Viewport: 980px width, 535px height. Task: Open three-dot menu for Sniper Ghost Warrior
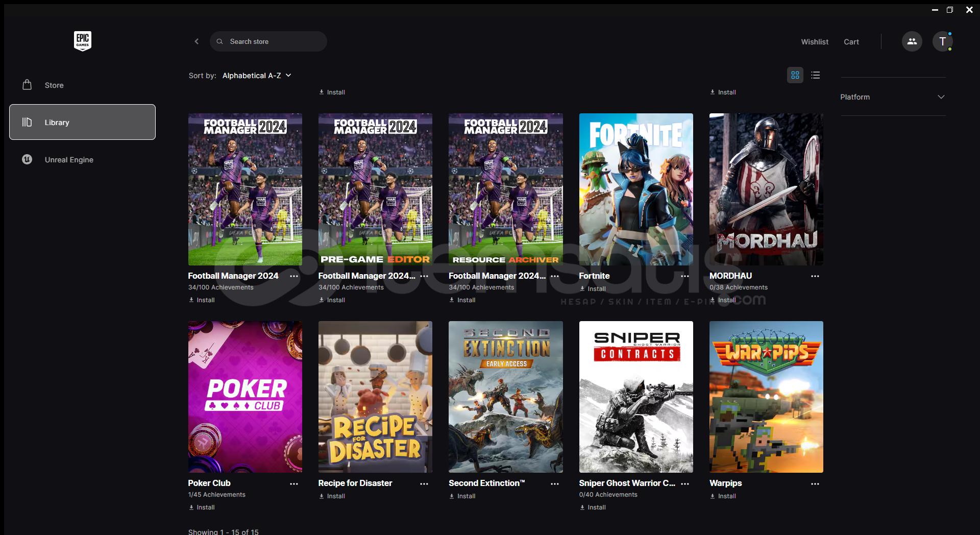(685, 483)
